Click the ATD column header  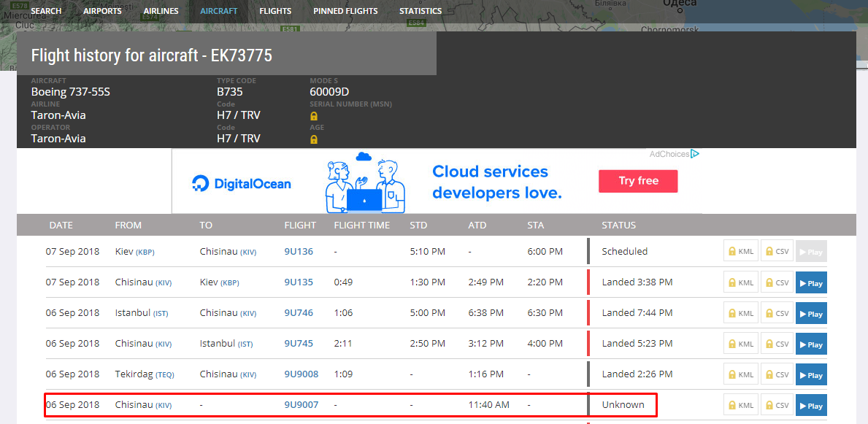(477, 226)
